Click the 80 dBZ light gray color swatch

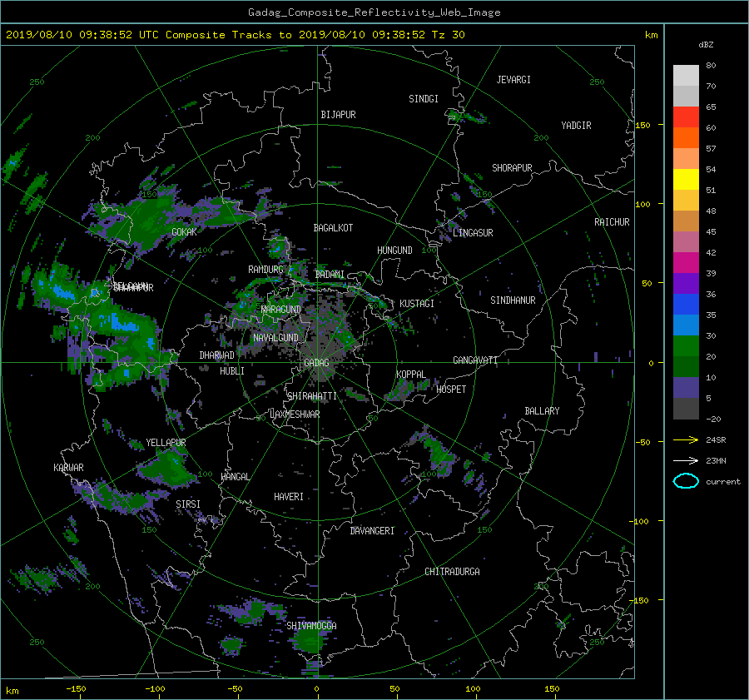tap(686, 75)
